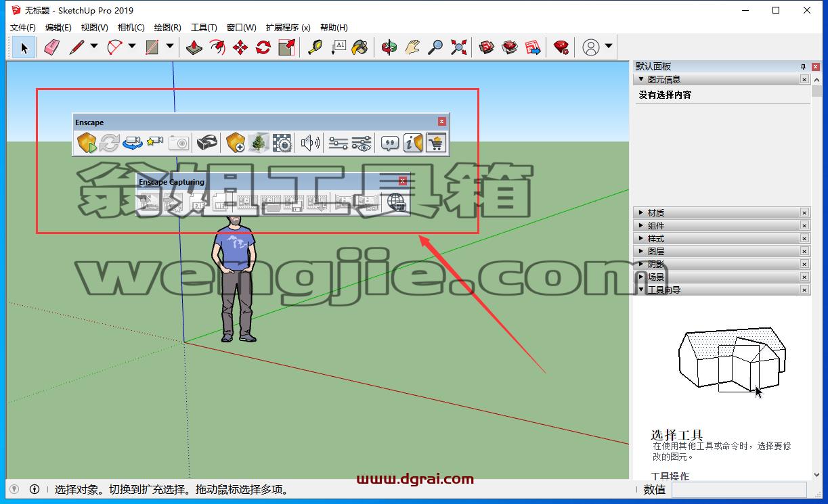Open the user account dropdown arrow
This screenshot has height=504, width=828.
(x=608, y=47)
